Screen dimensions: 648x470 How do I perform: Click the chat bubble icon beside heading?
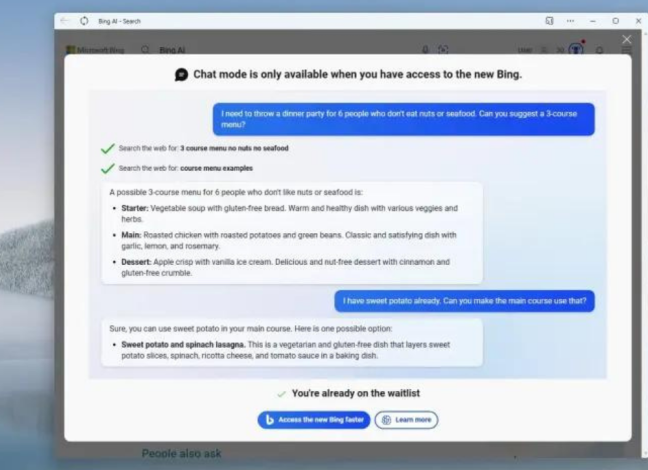tap(181, 74)
